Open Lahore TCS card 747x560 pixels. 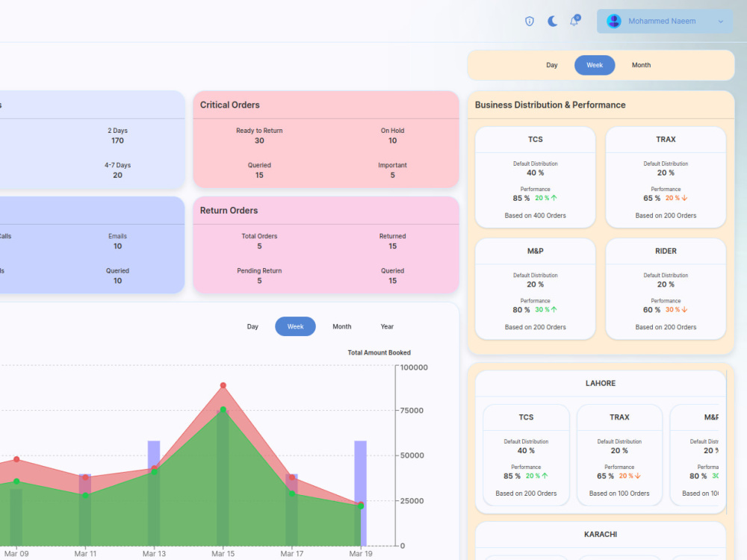pos(526,455)
